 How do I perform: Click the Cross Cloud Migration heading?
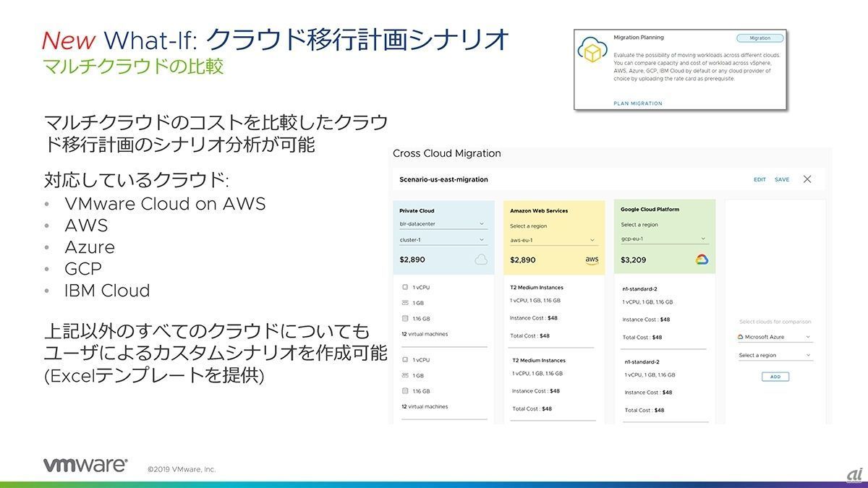446,153
